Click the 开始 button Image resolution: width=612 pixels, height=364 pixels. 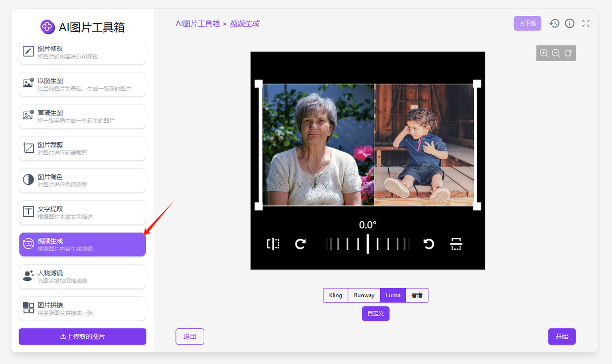tap(562, 336)
